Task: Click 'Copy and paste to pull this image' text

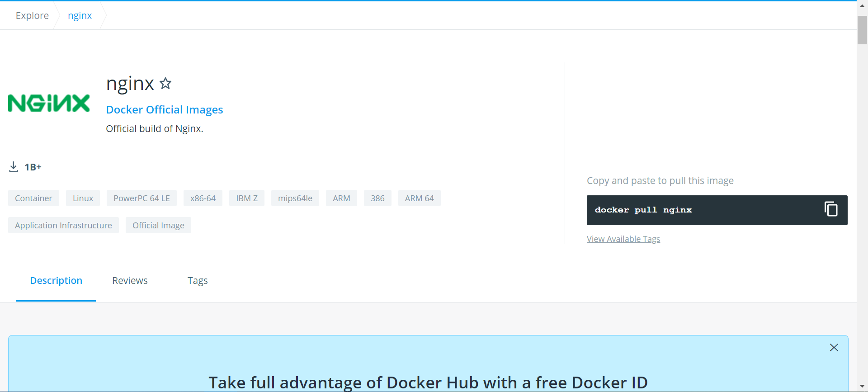Action: point(660,180)
